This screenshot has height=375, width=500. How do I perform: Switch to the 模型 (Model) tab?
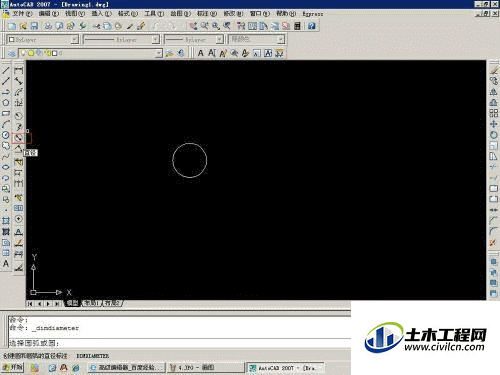[72, 303]
